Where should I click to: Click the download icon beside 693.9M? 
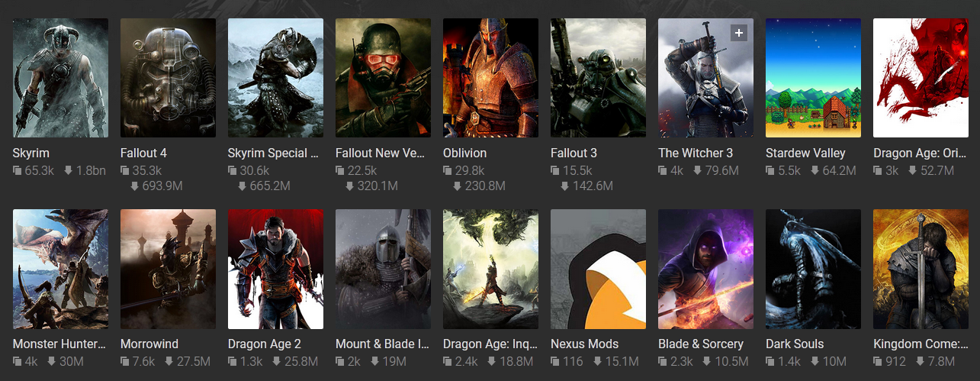point(137,188)
